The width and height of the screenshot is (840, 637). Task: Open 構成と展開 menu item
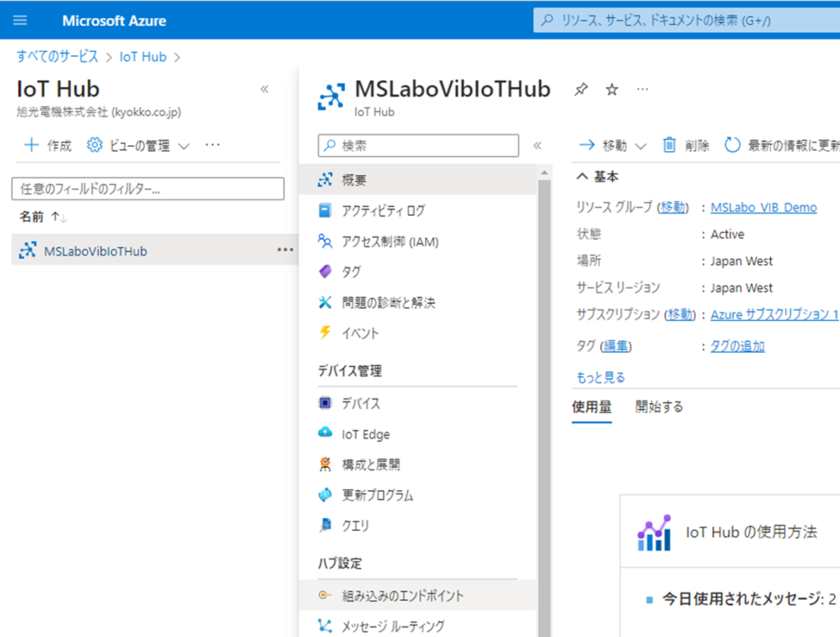coord(418,464)
